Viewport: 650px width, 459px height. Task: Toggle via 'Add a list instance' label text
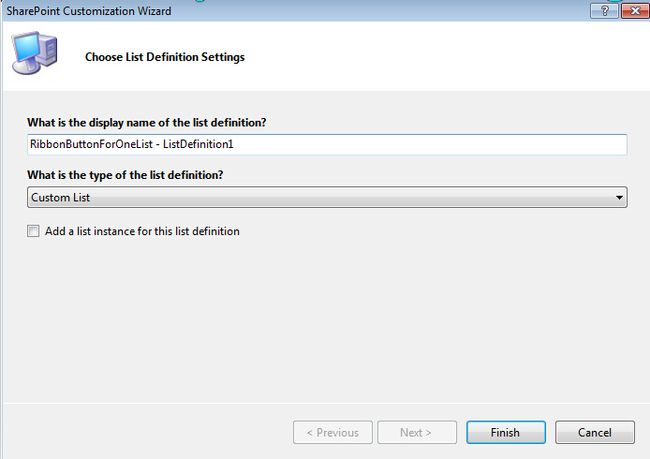pos(142,231)
